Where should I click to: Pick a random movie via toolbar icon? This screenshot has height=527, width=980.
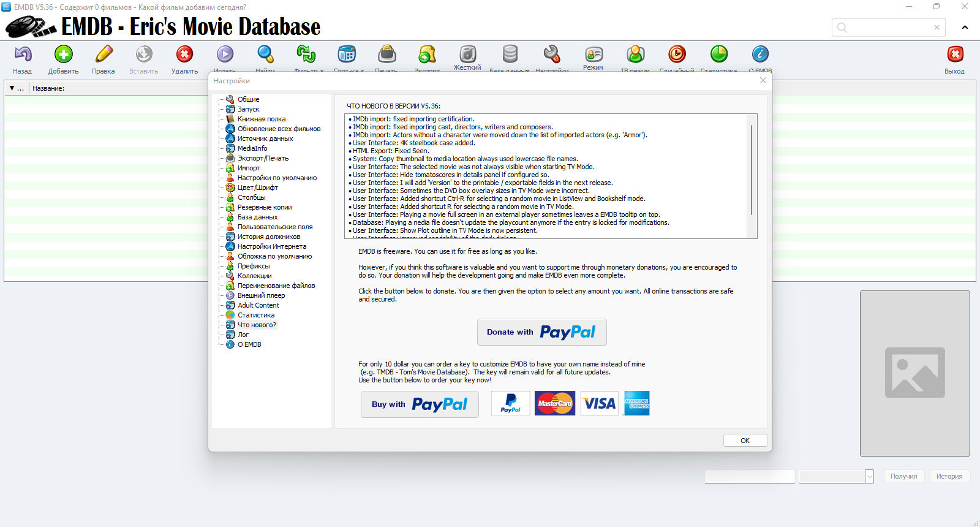pyautogui.click(x=677, y=55)
